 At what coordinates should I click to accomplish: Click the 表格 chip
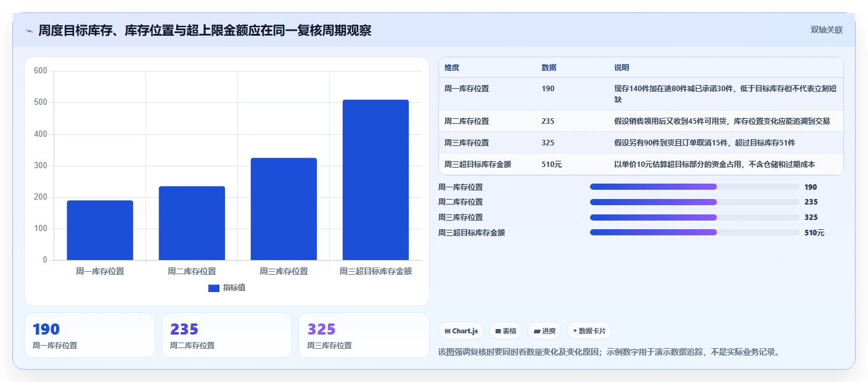point(506,331)
